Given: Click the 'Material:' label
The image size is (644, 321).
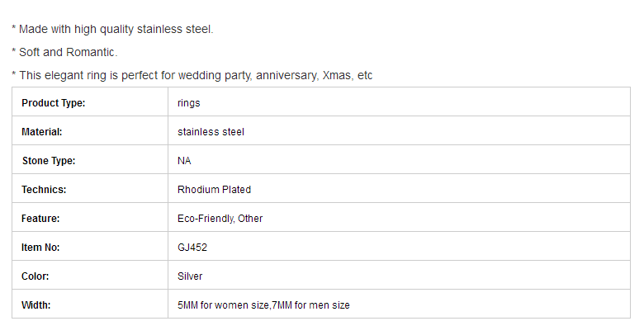Looking at the screenshot, I should pos(42,132).
